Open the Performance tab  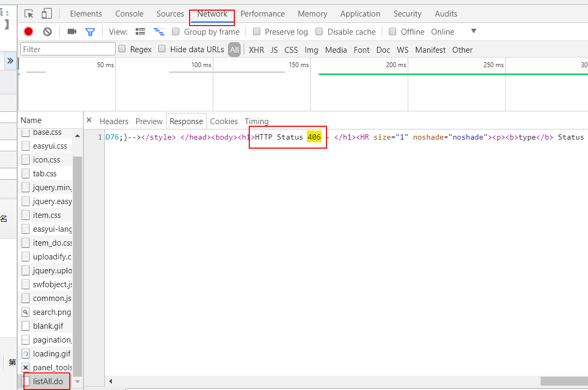click(x=263, y=14)
